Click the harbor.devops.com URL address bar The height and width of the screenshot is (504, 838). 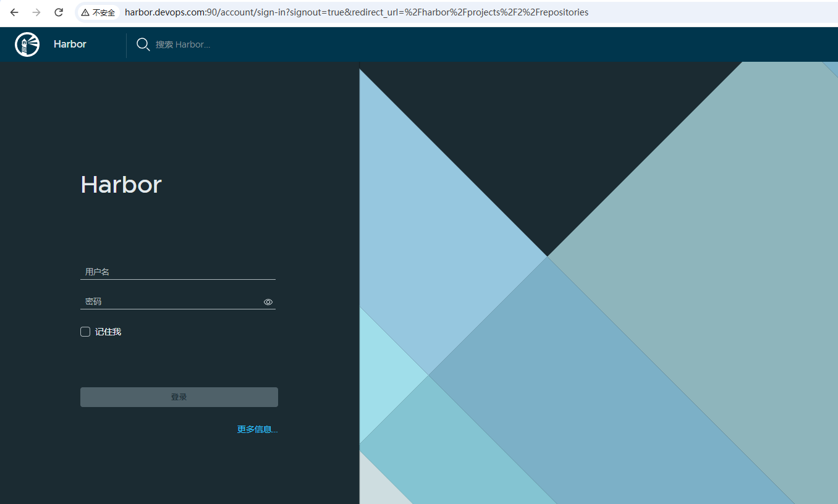(x=357, y=12)
